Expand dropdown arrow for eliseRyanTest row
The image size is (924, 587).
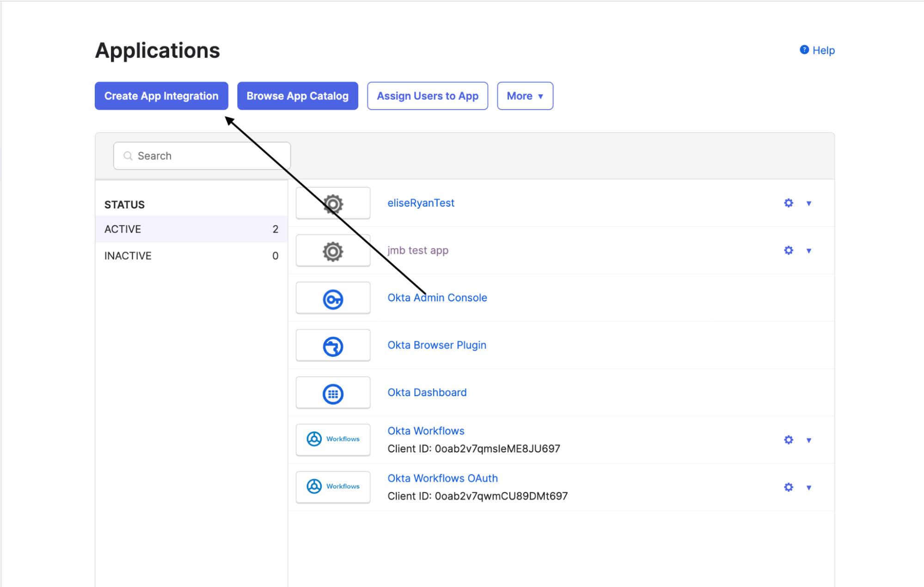point(809,203)
